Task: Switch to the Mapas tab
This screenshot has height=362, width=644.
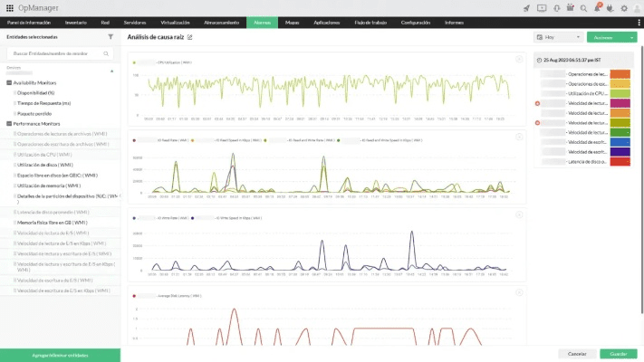Action: click(292, 21)
